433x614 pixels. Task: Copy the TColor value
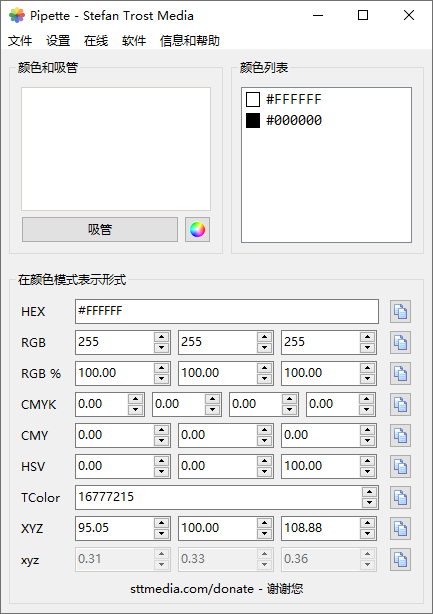click(x=400, y=498)
